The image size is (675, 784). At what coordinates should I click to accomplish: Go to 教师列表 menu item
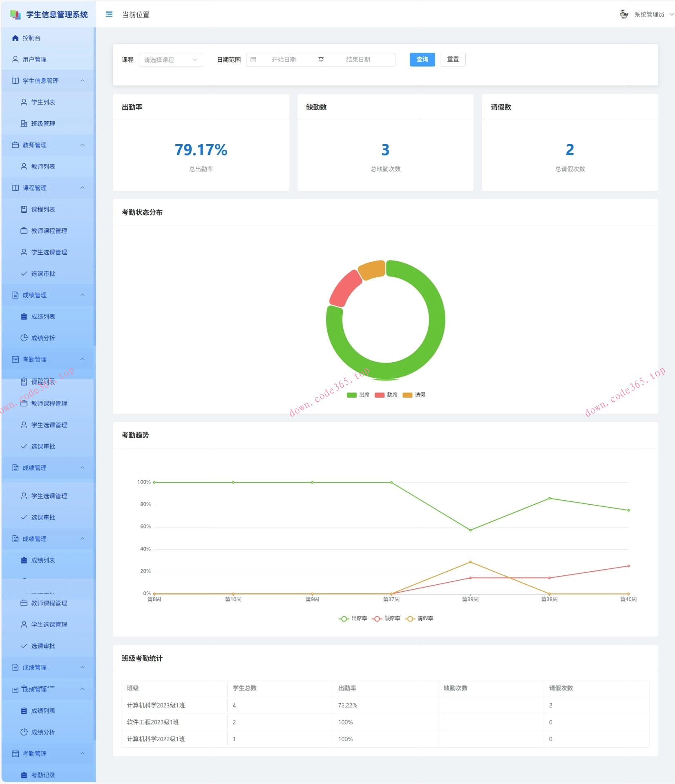coord(43,166)
